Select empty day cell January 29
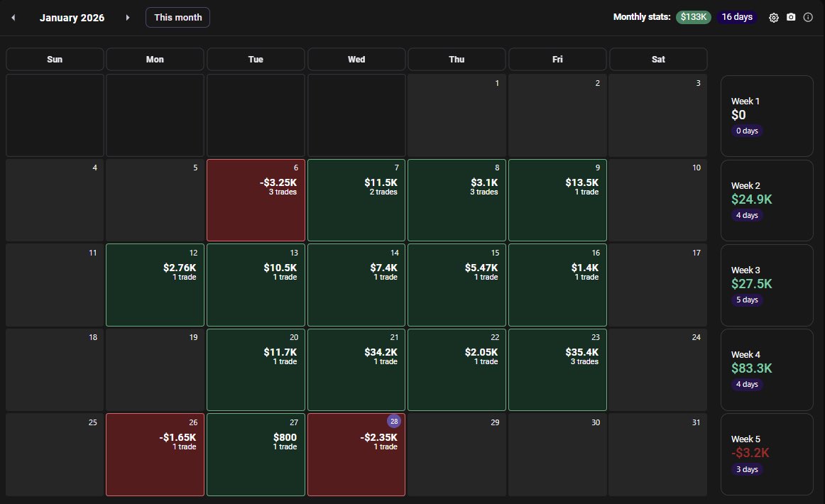Image resolution: width=825 pixels, height=504 pixels. pos(457,454)
